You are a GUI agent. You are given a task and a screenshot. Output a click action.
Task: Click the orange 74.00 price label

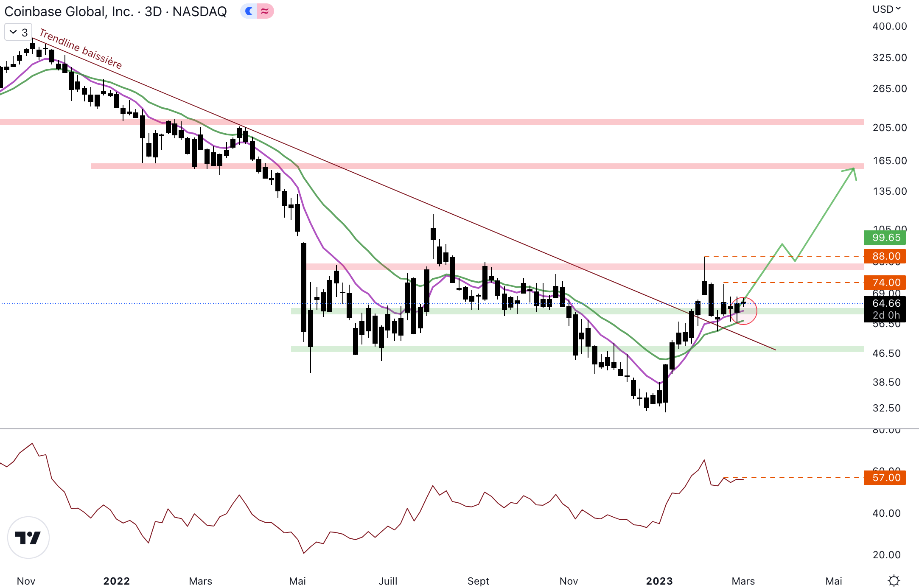coord(885,283)
